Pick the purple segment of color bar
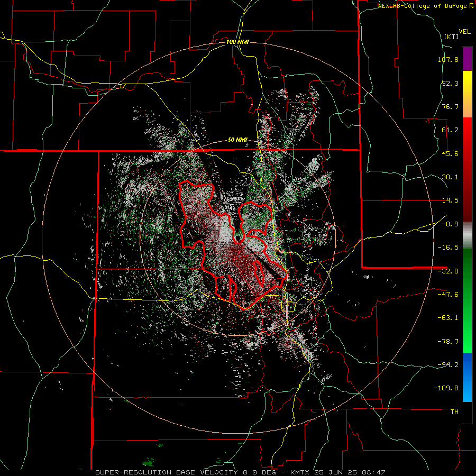Viewport: 476px width, 476px height. tap(467, 59)
